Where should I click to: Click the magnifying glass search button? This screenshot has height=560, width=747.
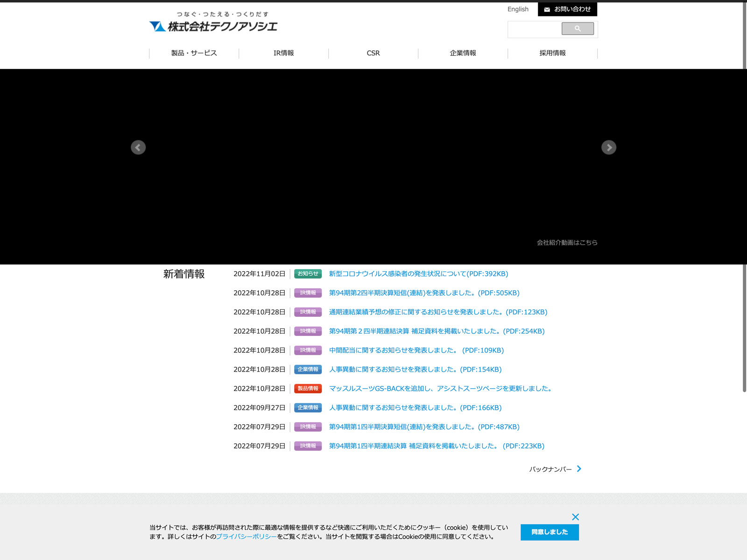click(x=578, y=29)
